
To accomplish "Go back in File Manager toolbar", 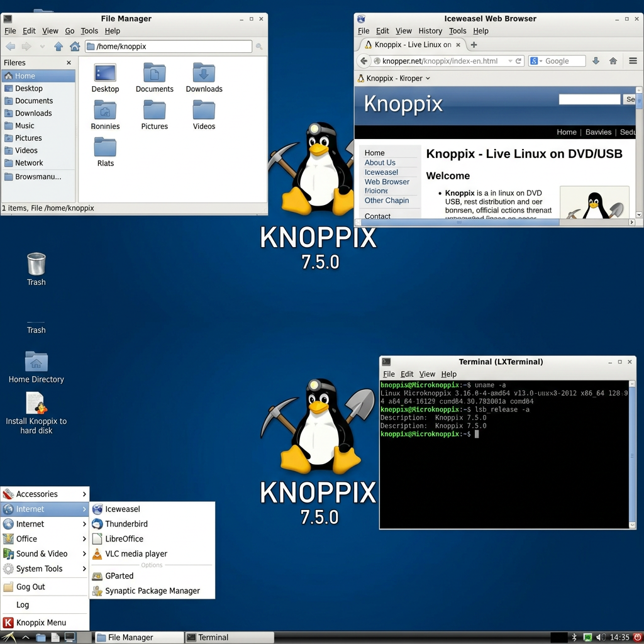I will (11, 47).
